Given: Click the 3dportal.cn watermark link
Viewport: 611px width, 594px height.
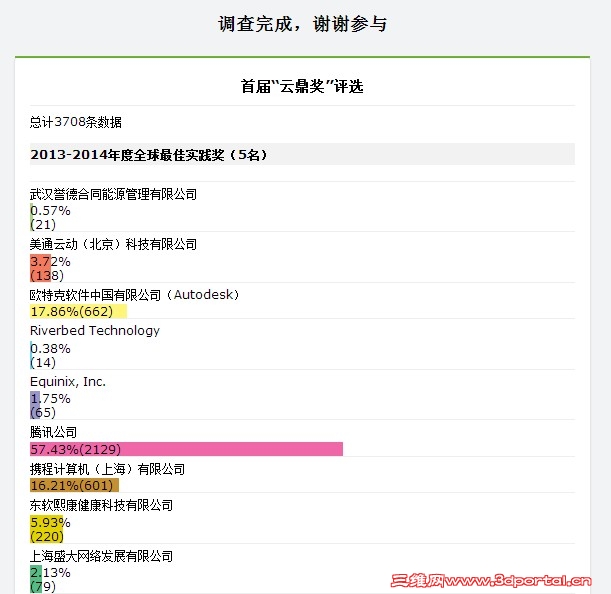Looking at the screenshot, I should (x=491, y=581).
